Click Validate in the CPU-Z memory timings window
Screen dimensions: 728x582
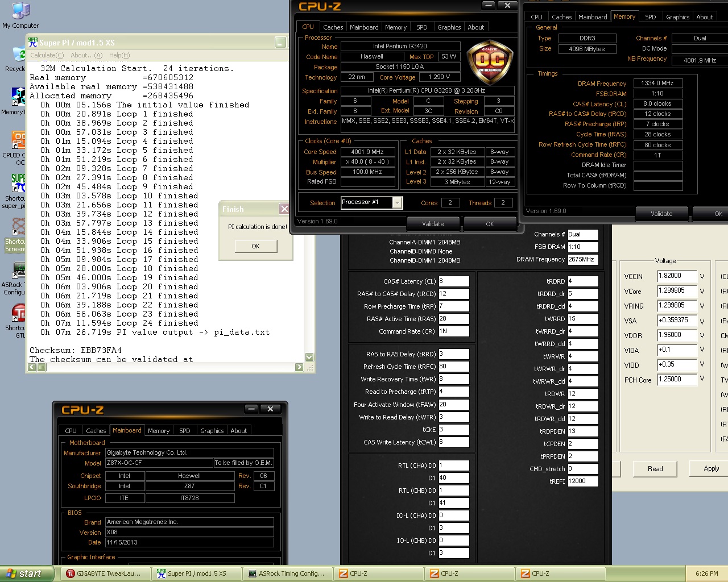661,214
